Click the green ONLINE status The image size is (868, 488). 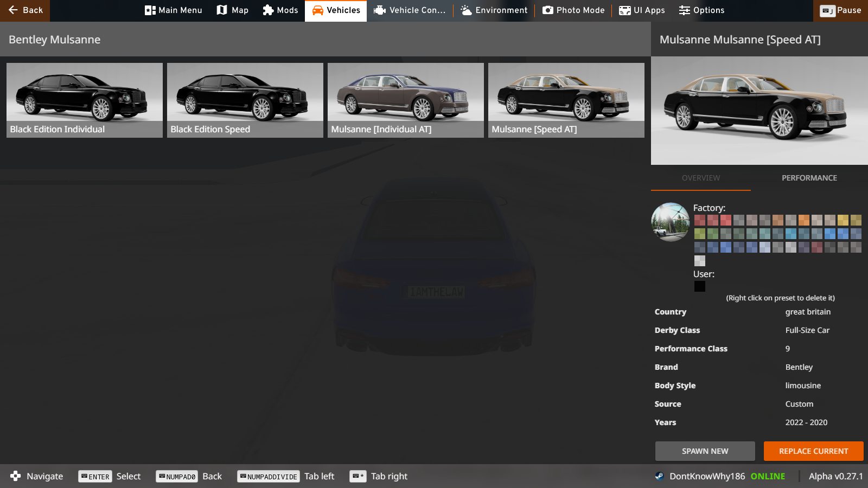pos(768,476)
